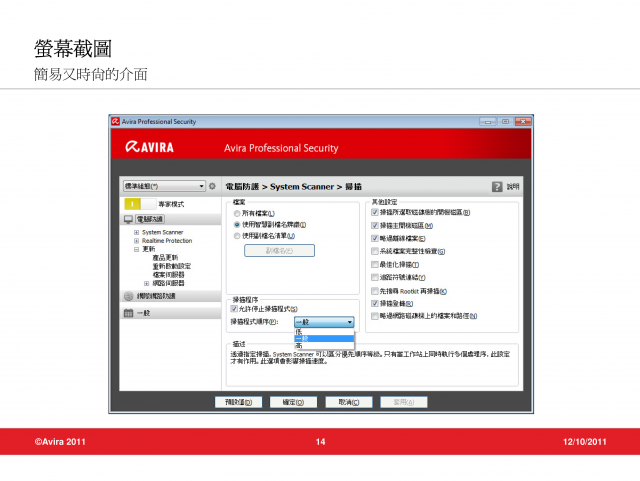Click the 確定(O) confirm button
Screen dimensions: 640x481
tap(293, 402)
